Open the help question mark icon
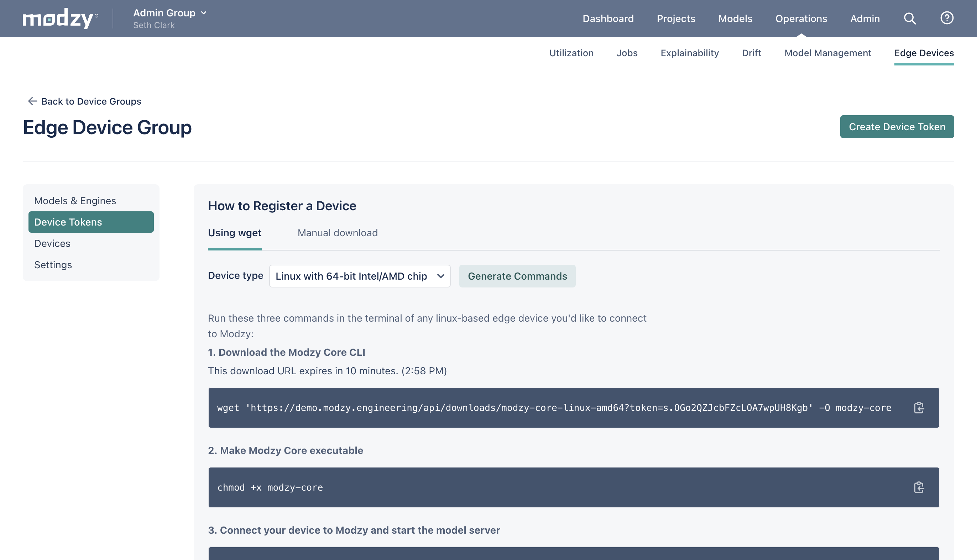Image resolution: width=977 pixels, height=560 pixels. (946, 18)
